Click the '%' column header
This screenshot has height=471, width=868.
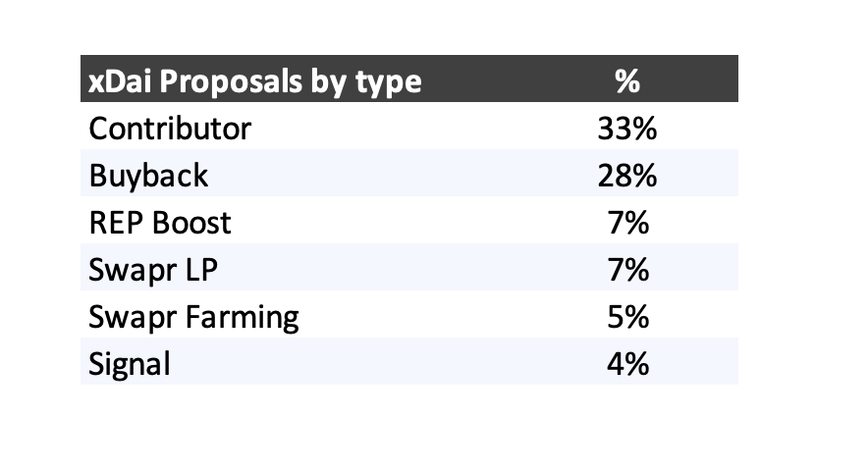coord(626,80)
